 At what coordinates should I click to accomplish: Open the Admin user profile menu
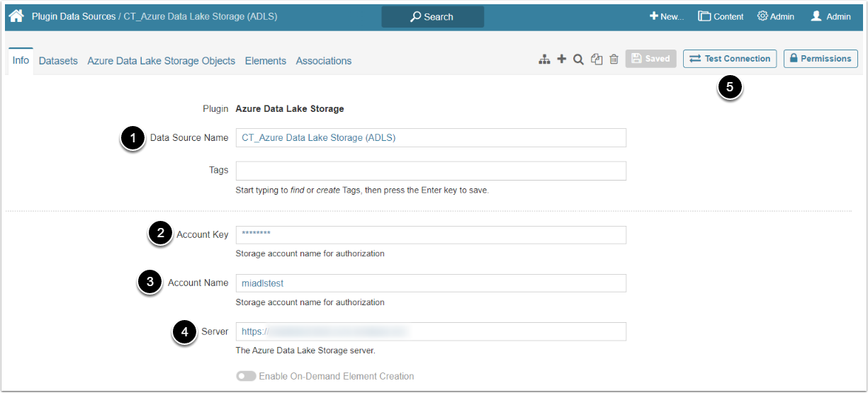(x=830, y=16)
